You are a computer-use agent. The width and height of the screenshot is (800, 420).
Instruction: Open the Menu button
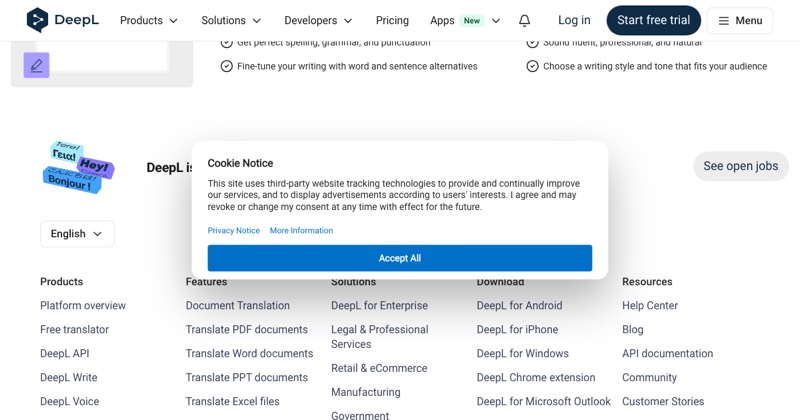coord(739,21)
